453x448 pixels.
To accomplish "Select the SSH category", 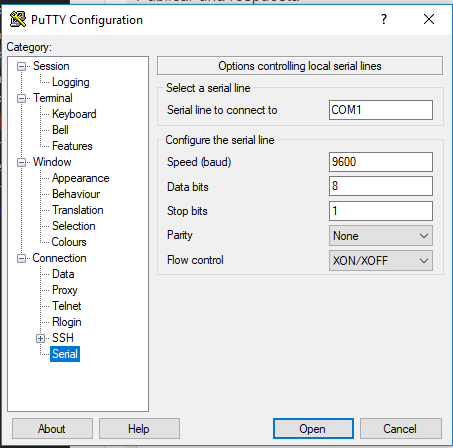I will tap(63, 338).
